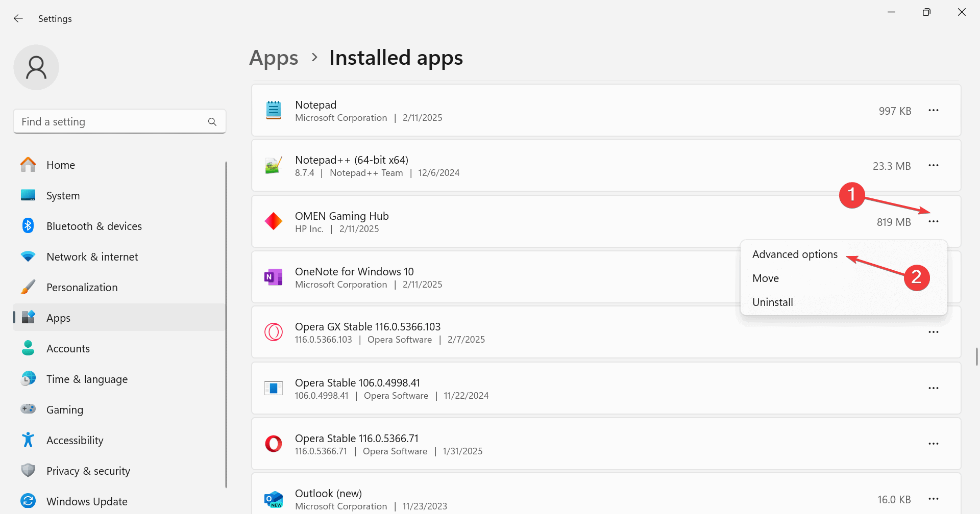
Task: Click the Notepad++ app icon
Action: [x=274, y=166]
